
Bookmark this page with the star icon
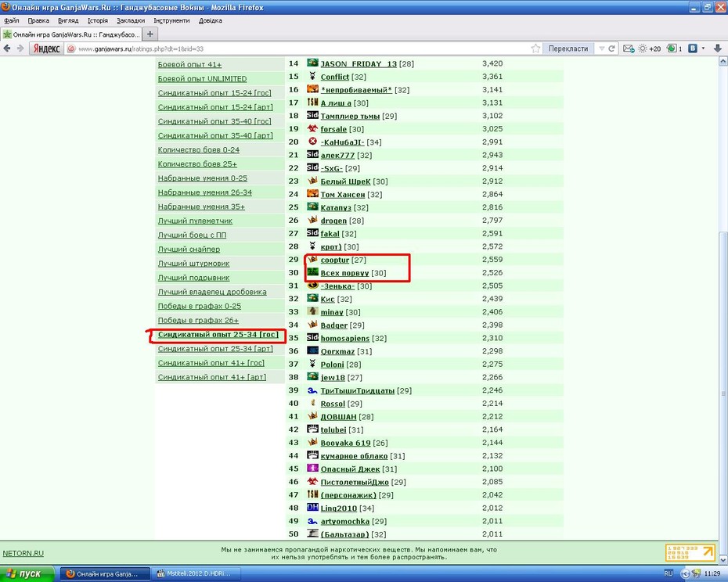point(535,48)
